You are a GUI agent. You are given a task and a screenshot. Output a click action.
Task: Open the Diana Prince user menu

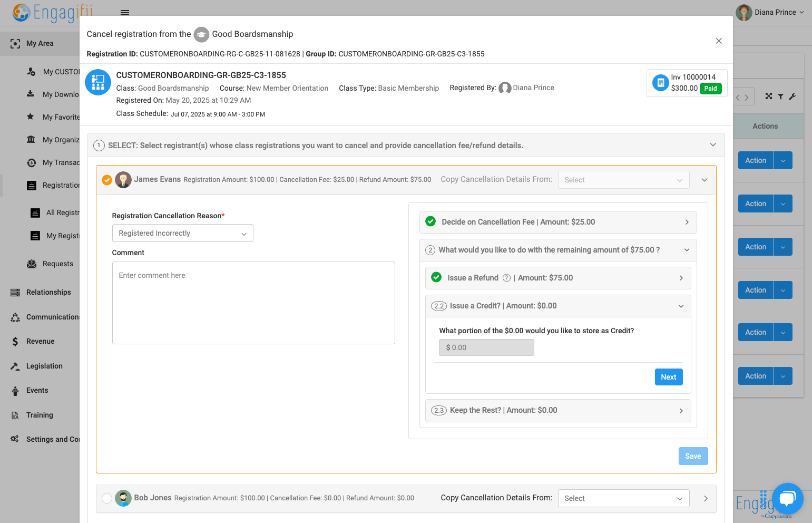click(770, 12)
